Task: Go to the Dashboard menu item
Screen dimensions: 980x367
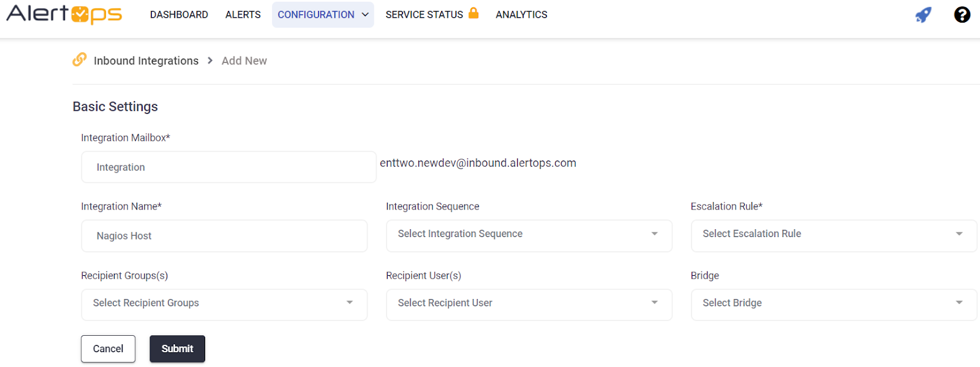Action: (x=179, y=15)
